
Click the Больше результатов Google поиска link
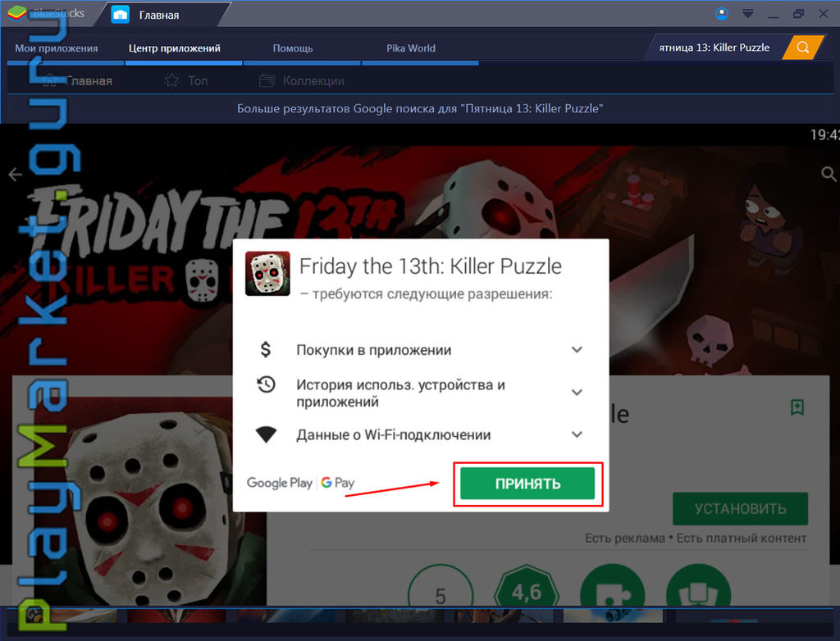420,108
